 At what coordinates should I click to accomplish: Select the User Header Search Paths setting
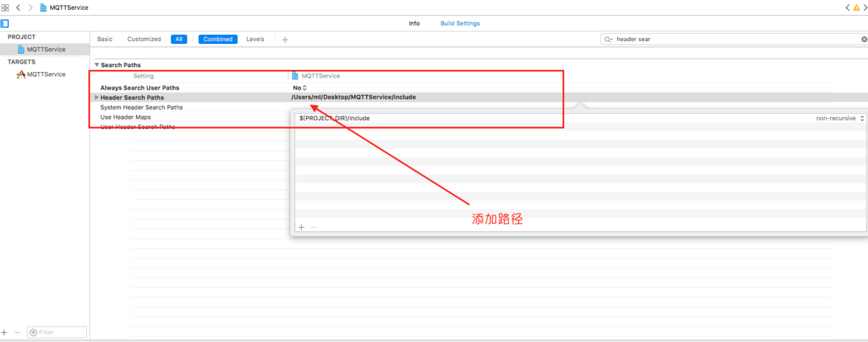(x=138, y=127)
